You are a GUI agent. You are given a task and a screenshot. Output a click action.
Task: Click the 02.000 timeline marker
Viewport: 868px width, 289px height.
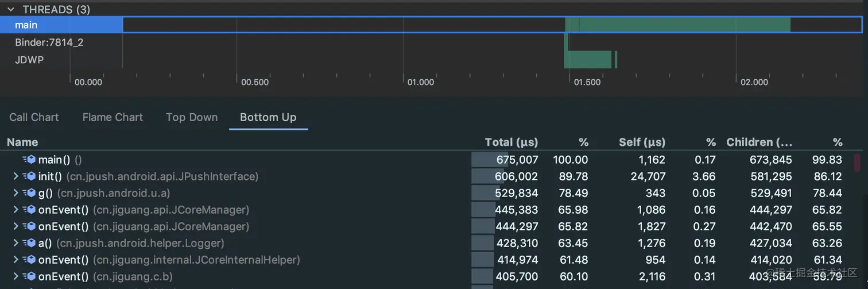point(754,82)
